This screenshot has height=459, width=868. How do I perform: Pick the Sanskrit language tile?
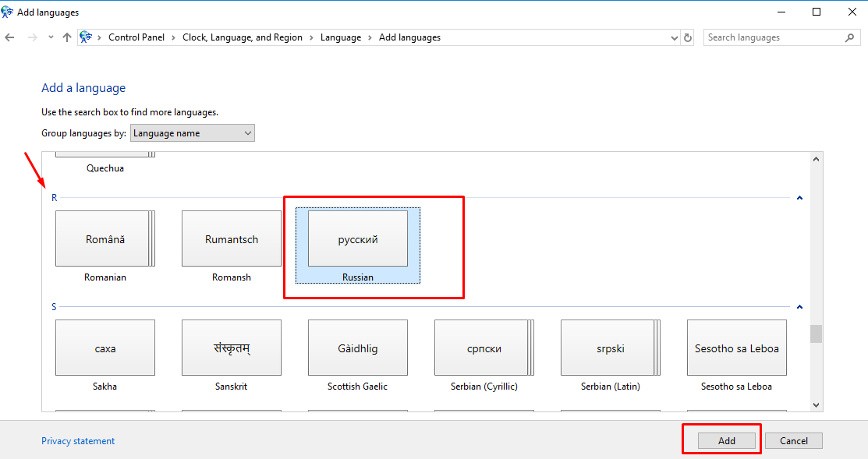click(x=232, y=348)
